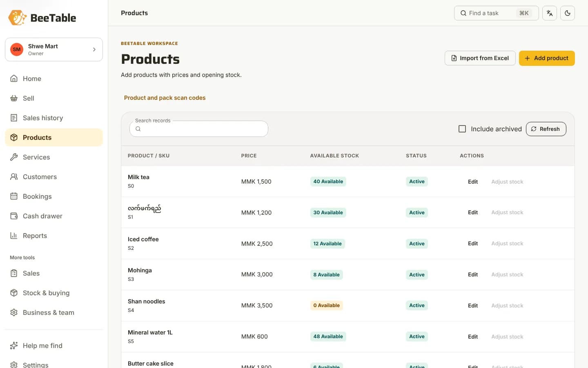Expand the Shwe Mart workspace chevron
The height and width of the screenshot is (368, 588).
(x=94, y=49)
